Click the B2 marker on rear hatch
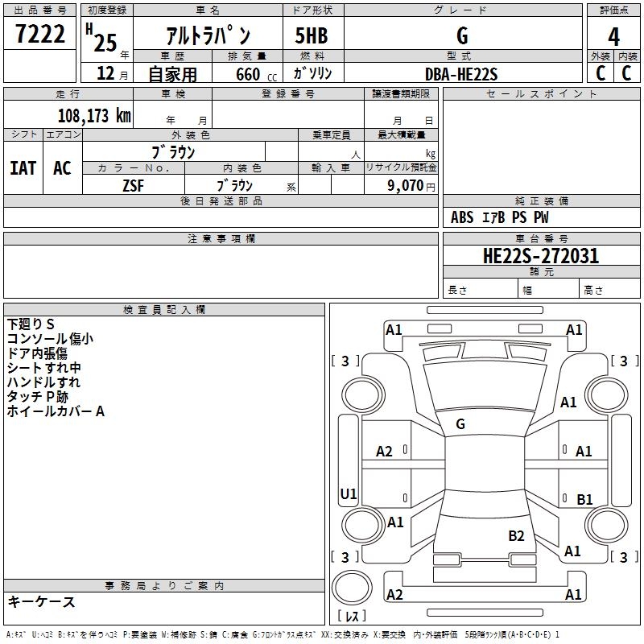The image size is (644, 644). click(x=516, y=536)
